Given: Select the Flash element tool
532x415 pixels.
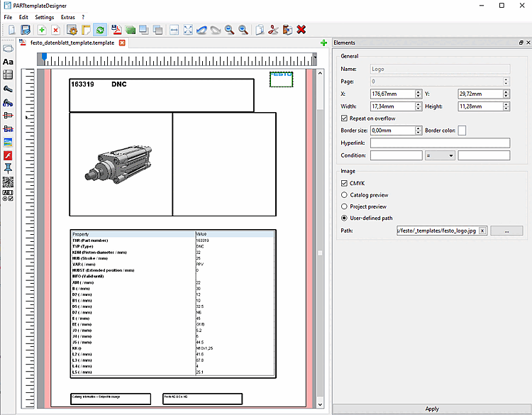Looking at the screenshot, I should point(9,155).
